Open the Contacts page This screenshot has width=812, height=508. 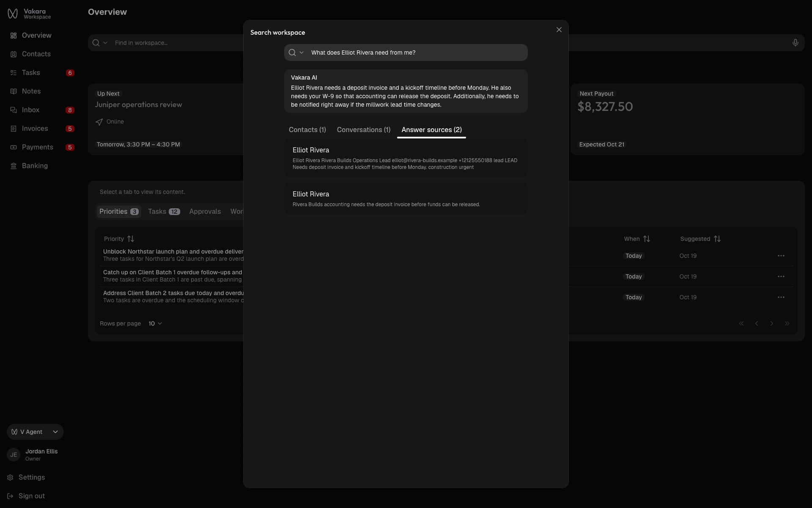(36, 54)
